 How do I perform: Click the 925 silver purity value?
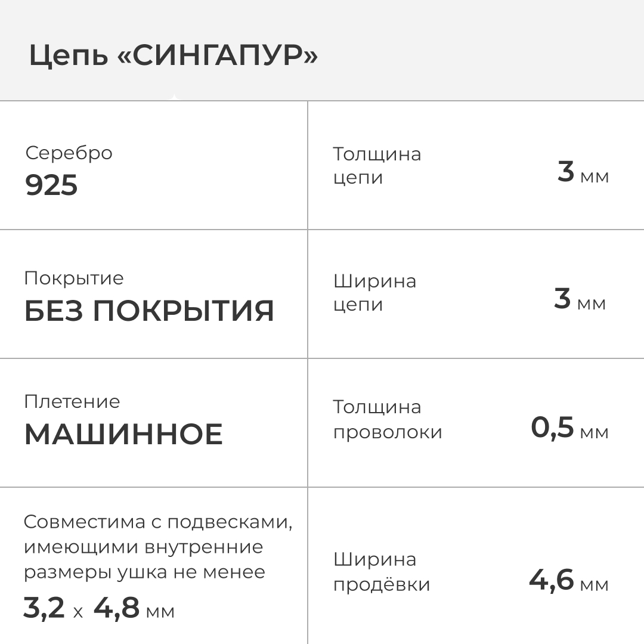pos(51,185)
